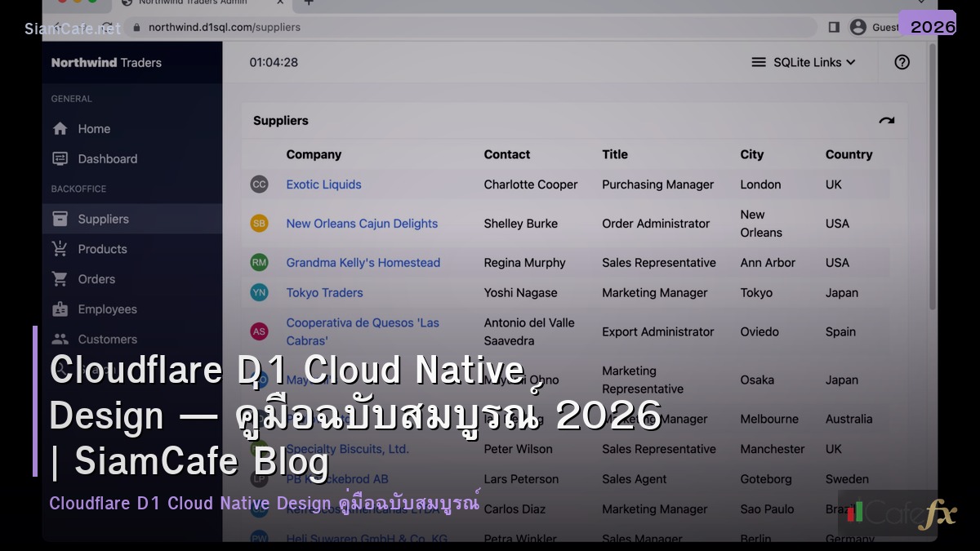Click the Guest account avatar icon

[857, 26]
